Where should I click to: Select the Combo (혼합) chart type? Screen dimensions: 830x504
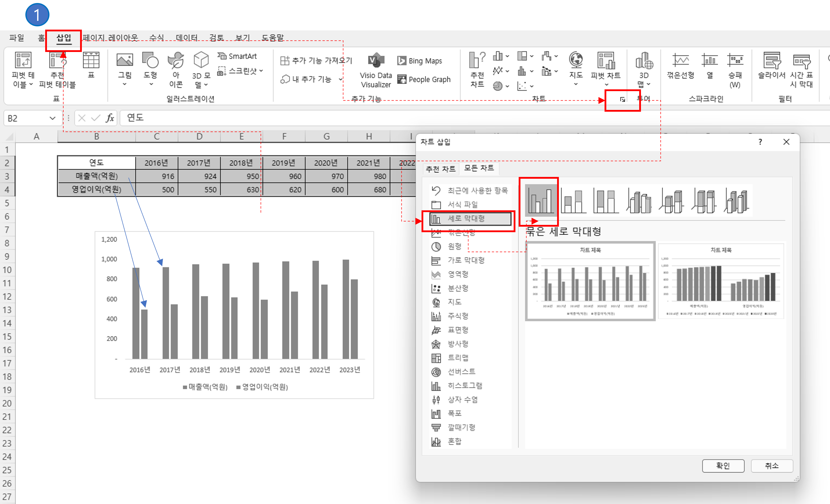(454, 441)
